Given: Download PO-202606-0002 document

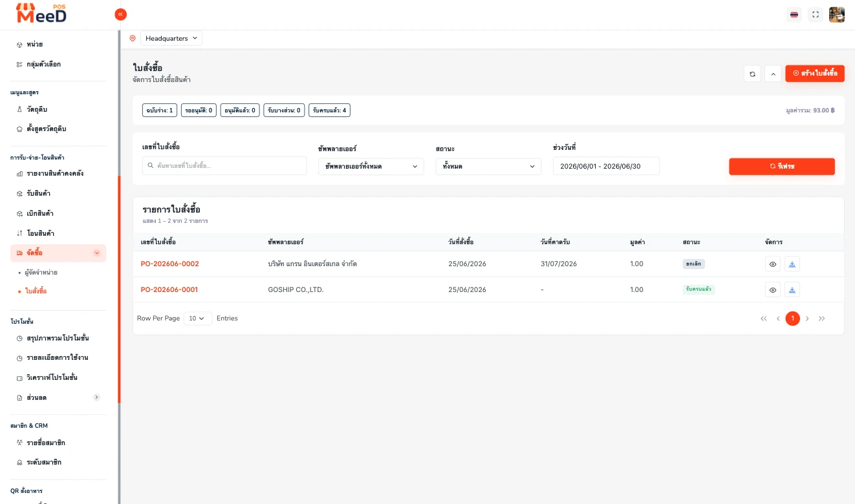Looking at the screenshot, I should (x=792, y=264).
